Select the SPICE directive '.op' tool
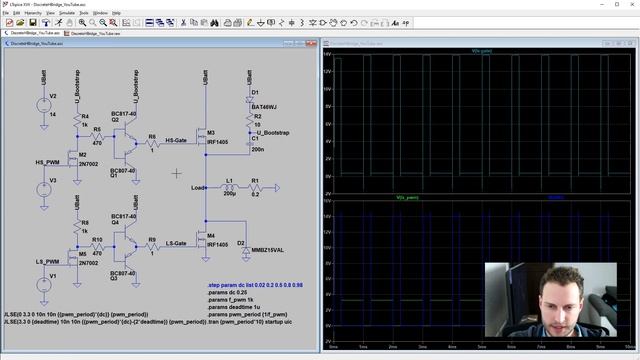Viewport: 640px width, 360px height. (x=405, y=23)
